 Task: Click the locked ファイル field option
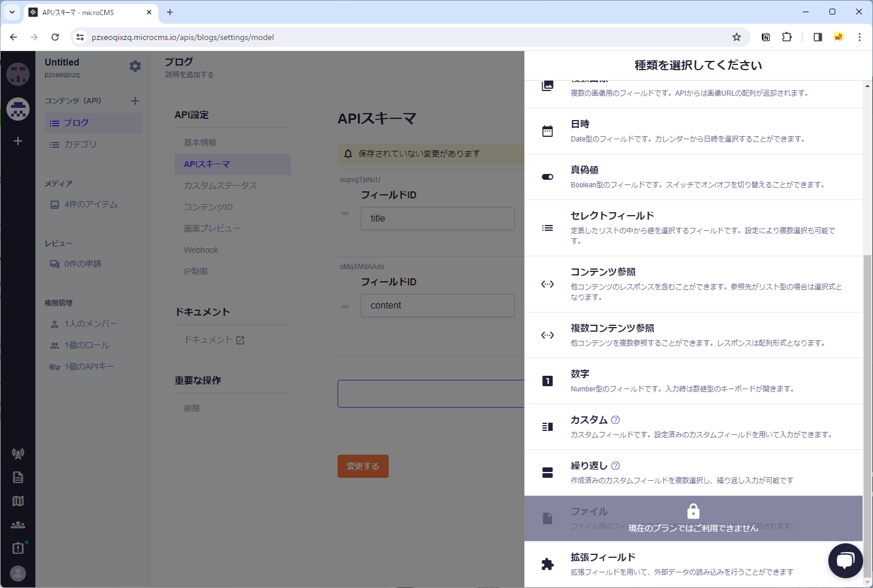coord(693,518)
